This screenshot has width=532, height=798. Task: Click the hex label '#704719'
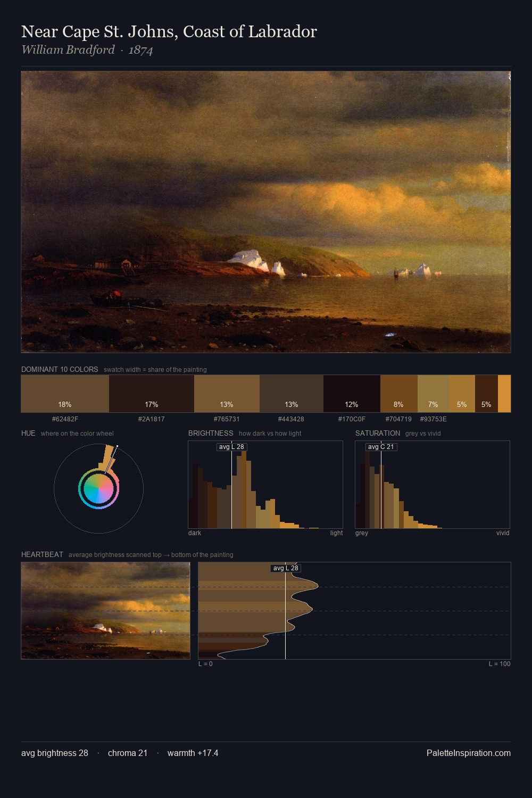[398, 419]
